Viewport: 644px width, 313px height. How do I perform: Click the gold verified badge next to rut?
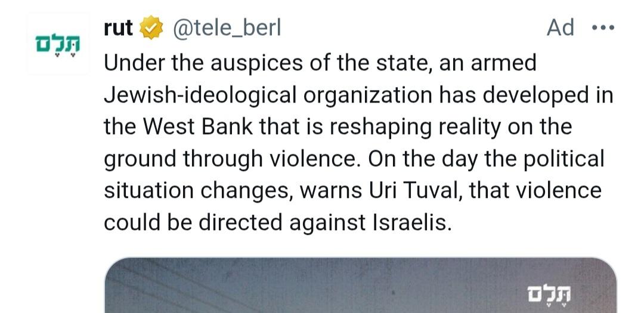pos(151,27)
